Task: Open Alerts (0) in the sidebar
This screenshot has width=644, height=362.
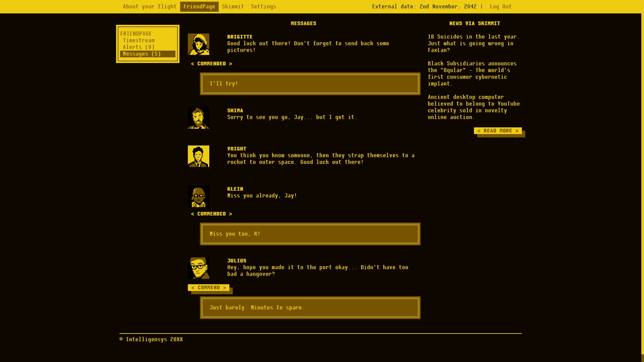Action: (x=139, y=47)
